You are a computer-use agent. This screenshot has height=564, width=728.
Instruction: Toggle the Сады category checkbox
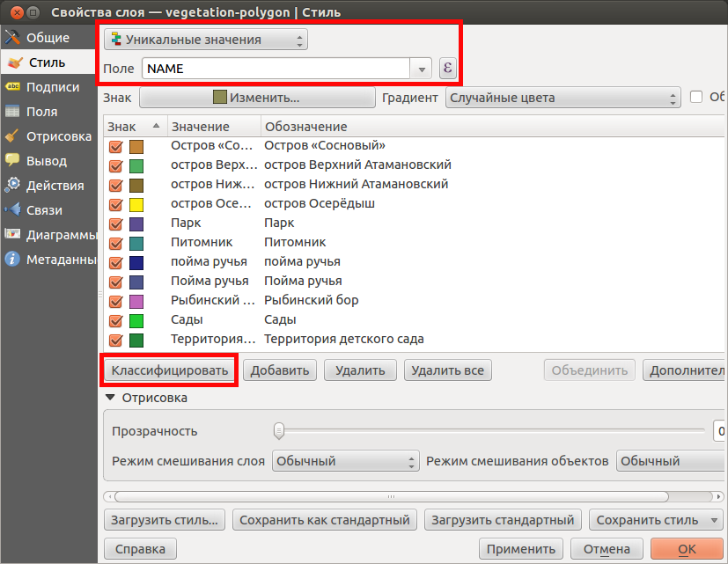[x=115, y=321]
